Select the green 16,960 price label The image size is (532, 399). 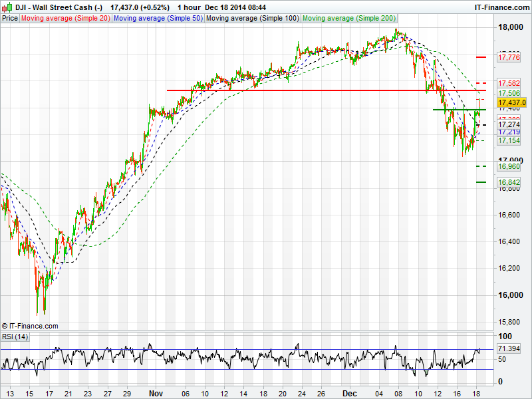[x=509, y=166]
